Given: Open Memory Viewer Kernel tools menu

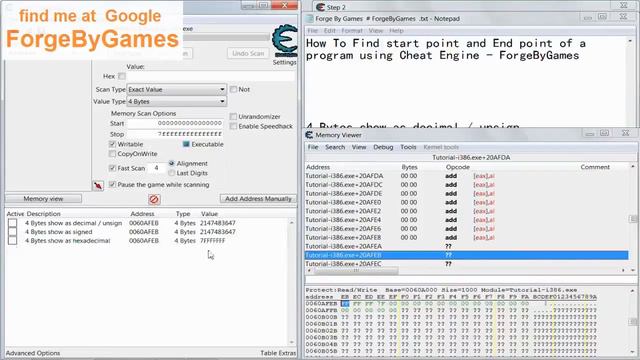Looking at the screenshot, I should [x=441, y=147].
